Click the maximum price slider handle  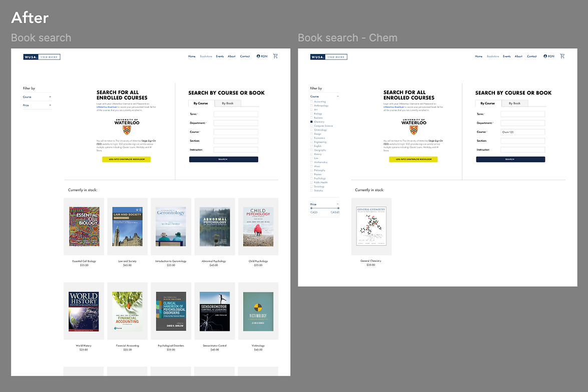338,208
